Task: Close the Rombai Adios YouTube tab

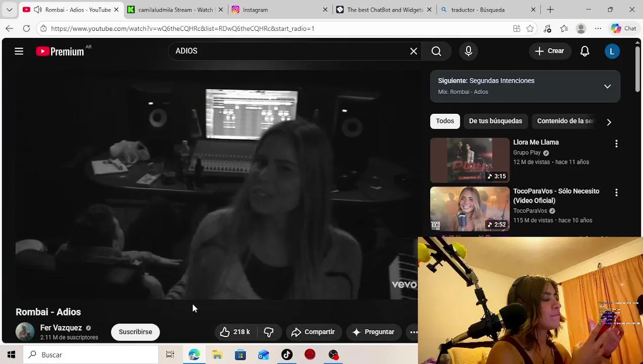Action: [x=116, y=10]
